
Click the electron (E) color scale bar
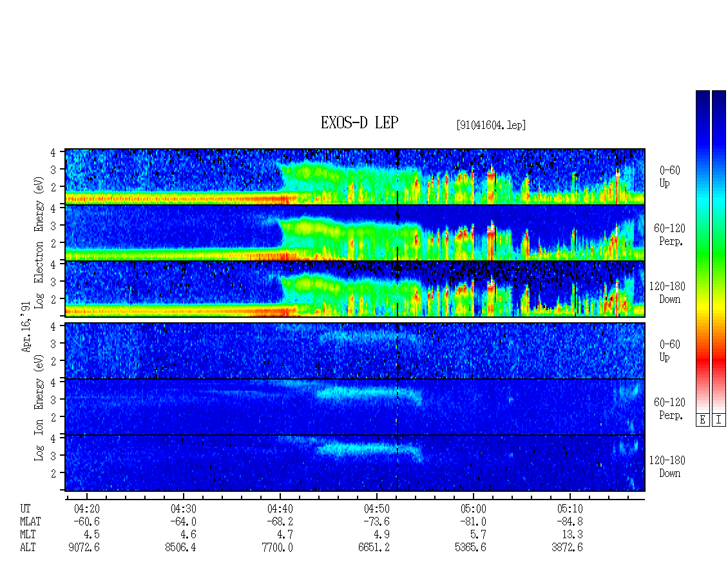(x=702, y=251)
